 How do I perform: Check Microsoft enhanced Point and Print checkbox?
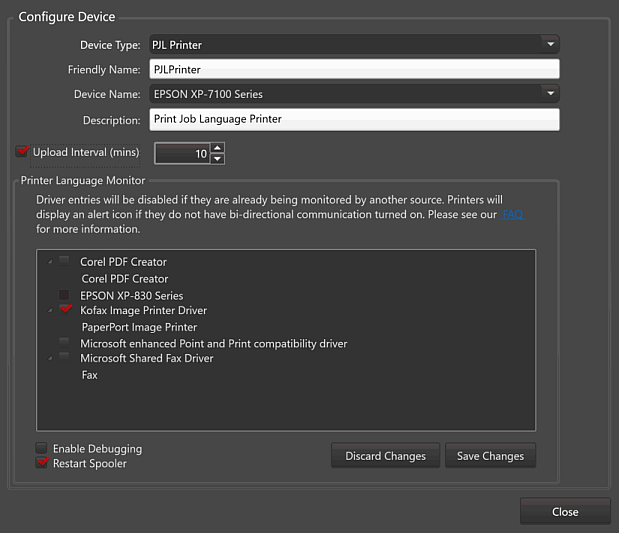(64, 342)
